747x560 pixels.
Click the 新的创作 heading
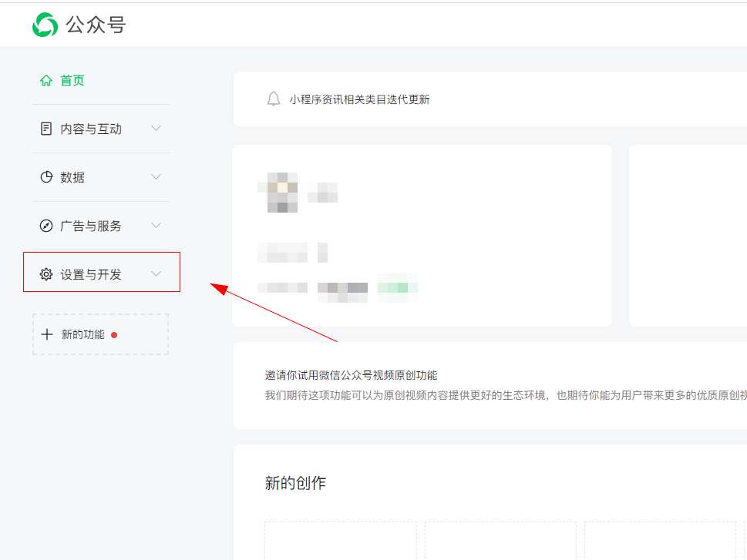295,483
